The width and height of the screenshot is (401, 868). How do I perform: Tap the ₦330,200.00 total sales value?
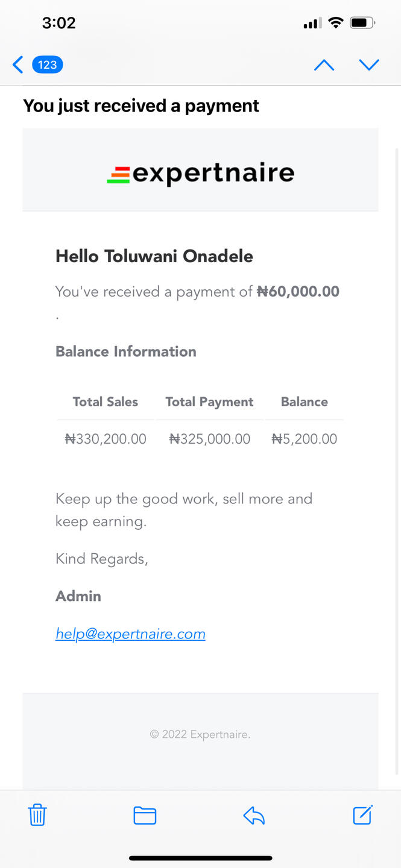point(106,439)
